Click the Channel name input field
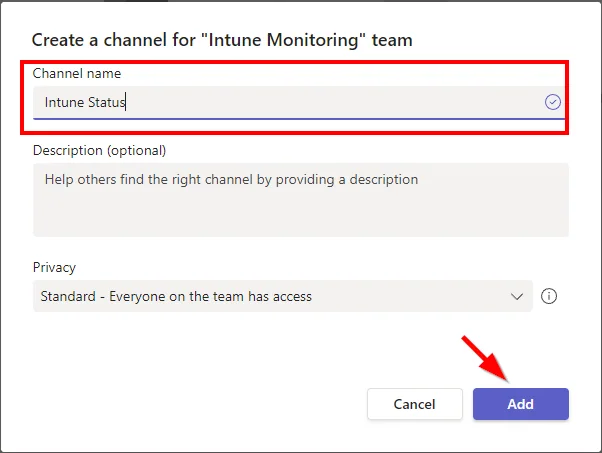 pyautogui.click(x=299, y=103)
